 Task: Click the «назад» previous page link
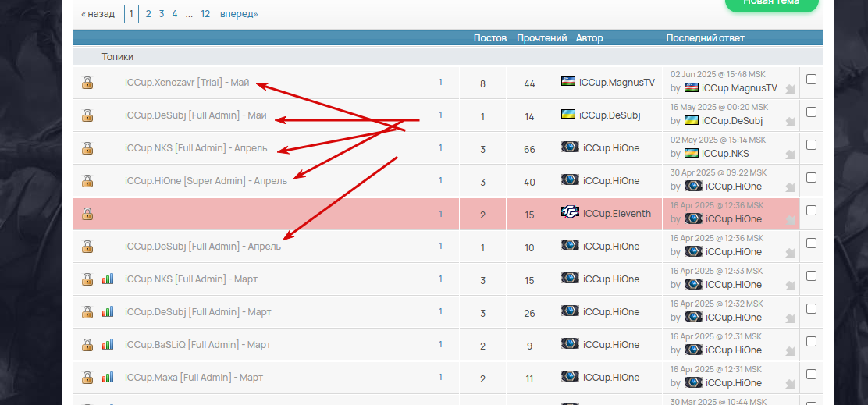click(98, 14)
